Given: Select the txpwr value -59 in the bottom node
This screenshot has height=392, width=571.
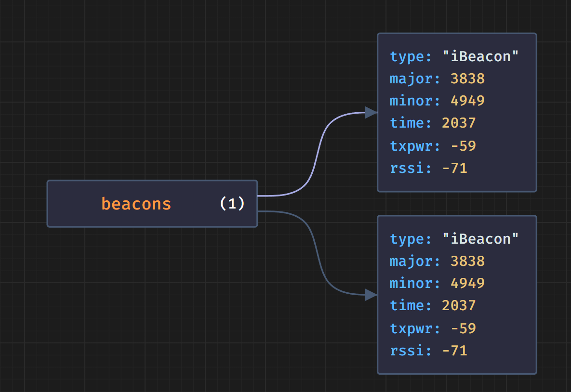Looking at the screenshot, I should pos(463,328).
